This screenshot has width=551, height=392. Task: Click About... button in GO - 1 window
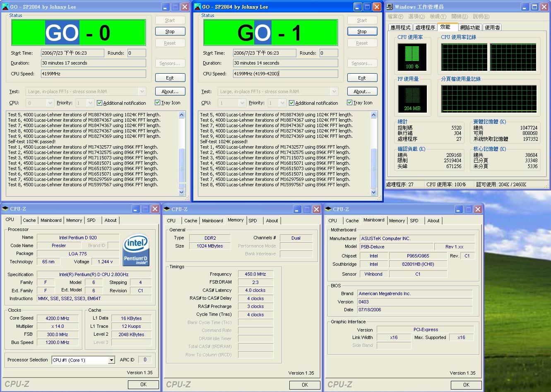pyautogui.click(x=362, y=91)
